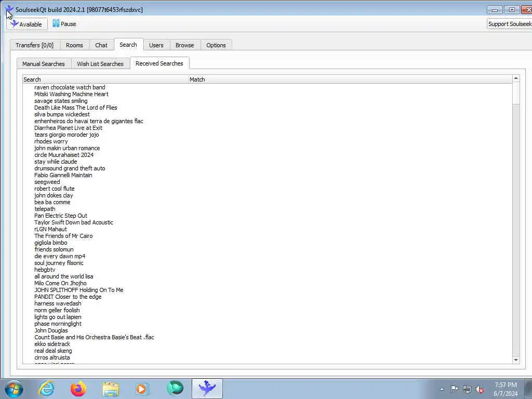Switch to the Transfers [0/0] tab
This screenshot has width=532, height=399.
(35, 45)
